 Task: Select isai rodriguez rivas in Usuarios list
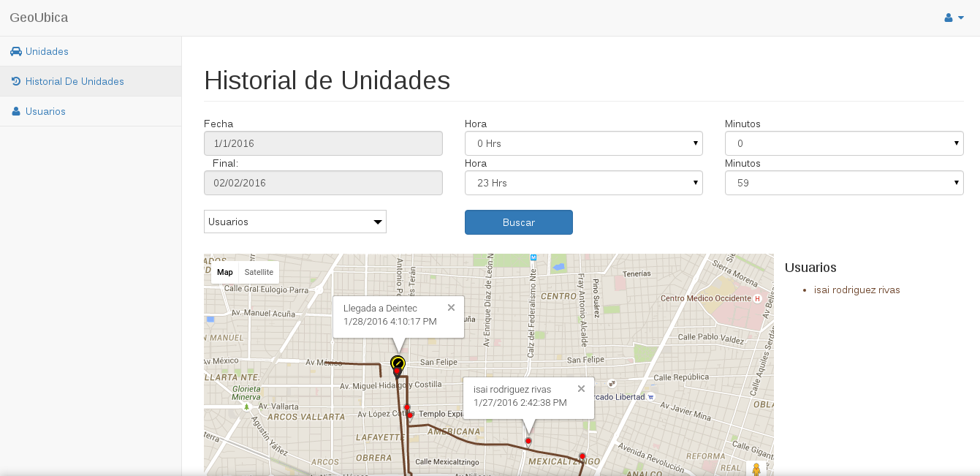856,290
